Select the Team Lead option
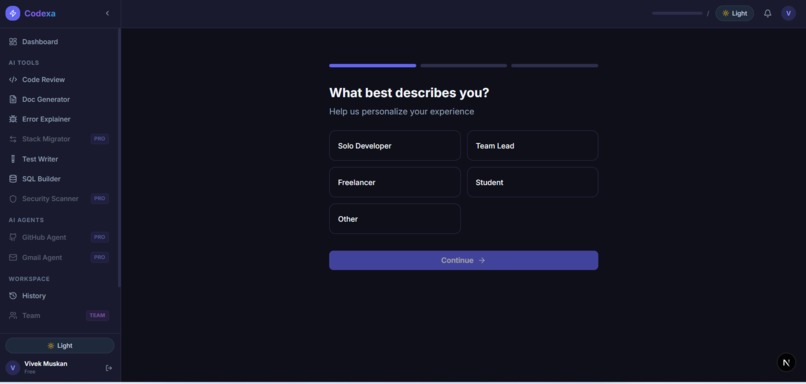 [533, 145]
